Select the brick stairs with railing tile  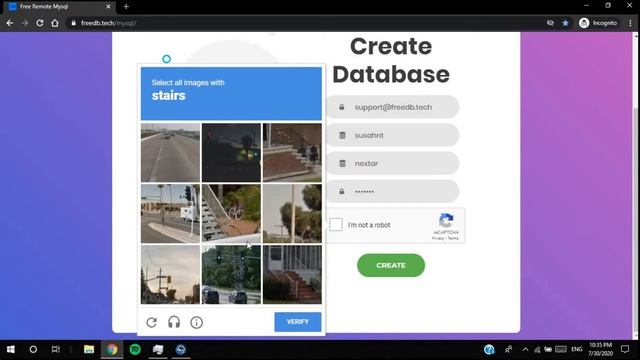point(292,153)
